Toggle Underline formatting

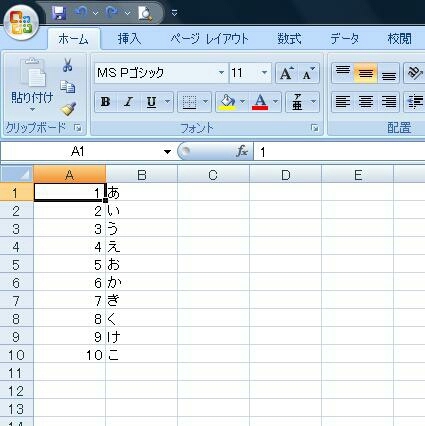coord(151,102)
